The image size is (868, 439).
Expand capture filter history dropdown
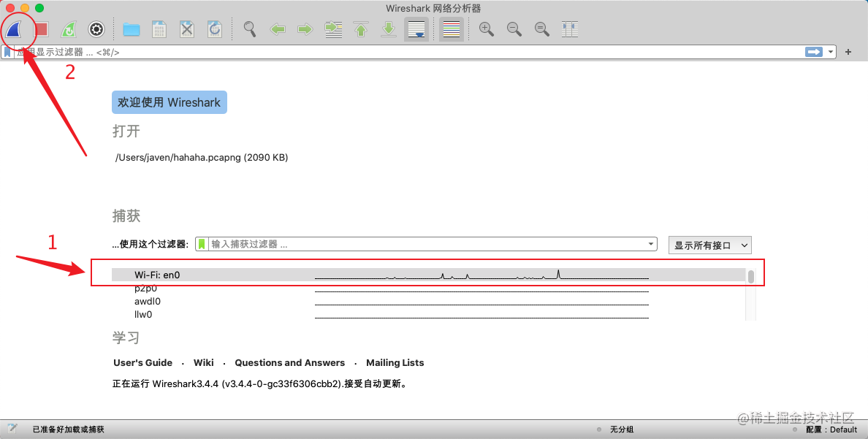pos(651,244)
